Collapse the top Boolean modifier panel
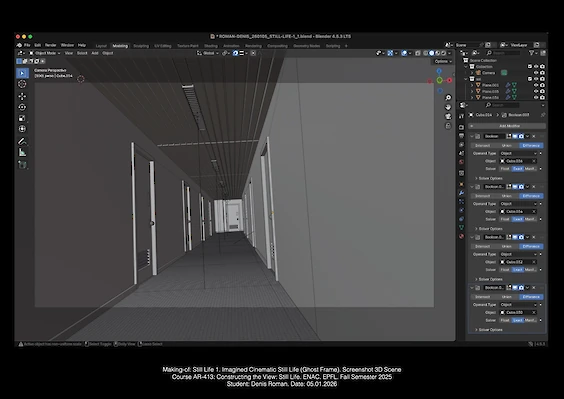Image resolution: width=564 pixels, height=399 pixels. [472, 136]
